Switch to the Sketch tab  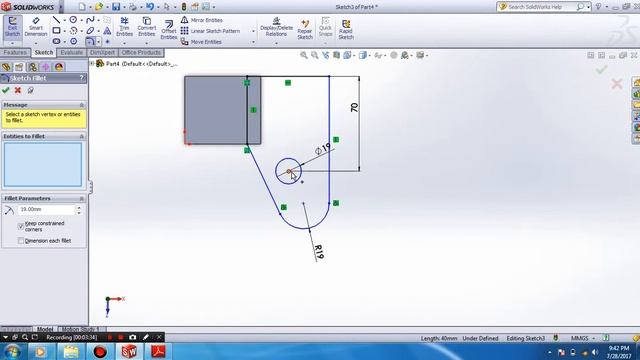[x=44, y=53]
